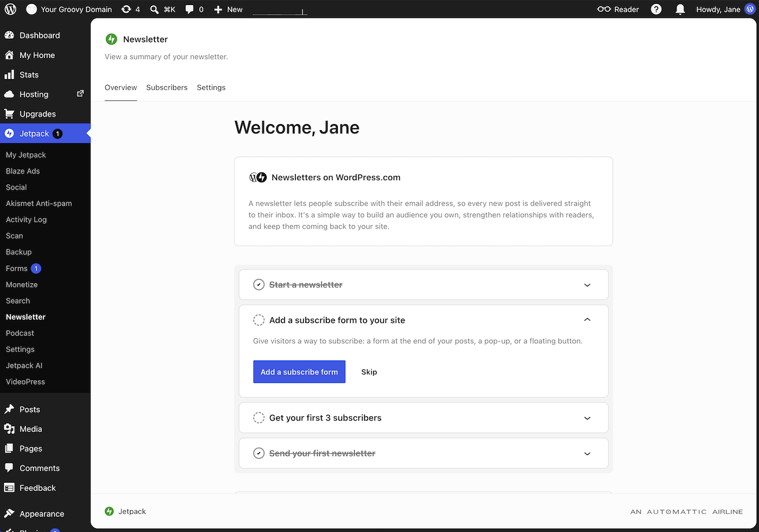The width and height of the screenshot is (759, 532).
Task: Click the Add a subscribe form button
Action: click(x=299, y=371)
